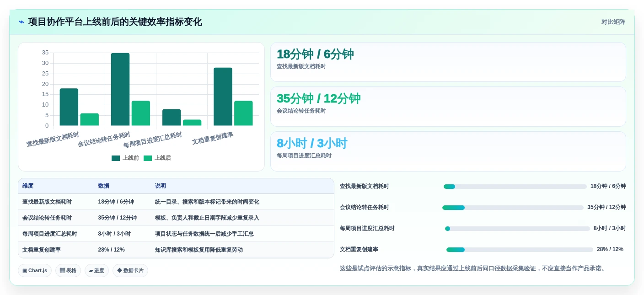
Task: Toggle the 上线前 legend entry in chart
Action: [125, 158]
